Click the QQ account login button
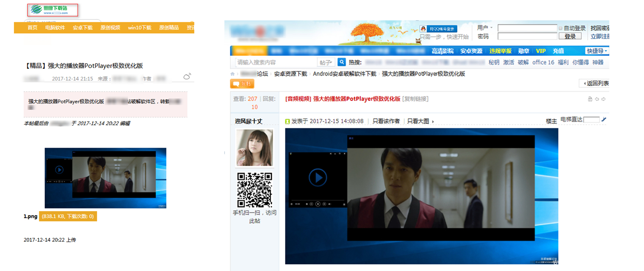644x271 pixels. coord(438,28)
